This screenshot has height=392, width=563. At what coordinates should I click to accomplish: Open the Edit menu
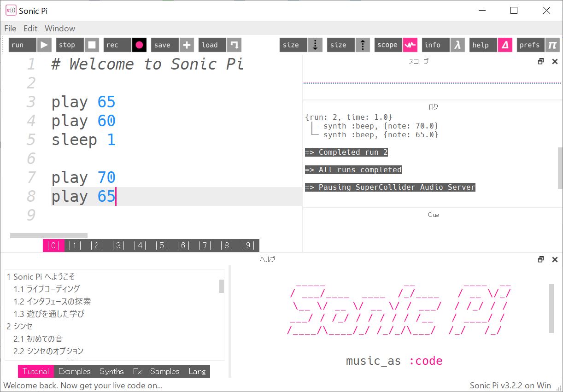[30, 28]
